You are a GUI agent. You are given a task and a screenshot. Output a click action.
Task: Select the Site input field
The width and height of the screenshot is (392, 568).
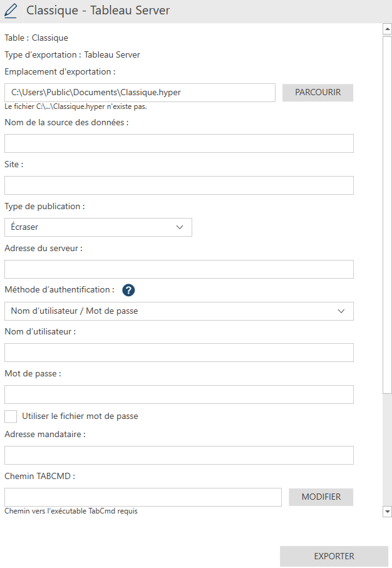178,185
